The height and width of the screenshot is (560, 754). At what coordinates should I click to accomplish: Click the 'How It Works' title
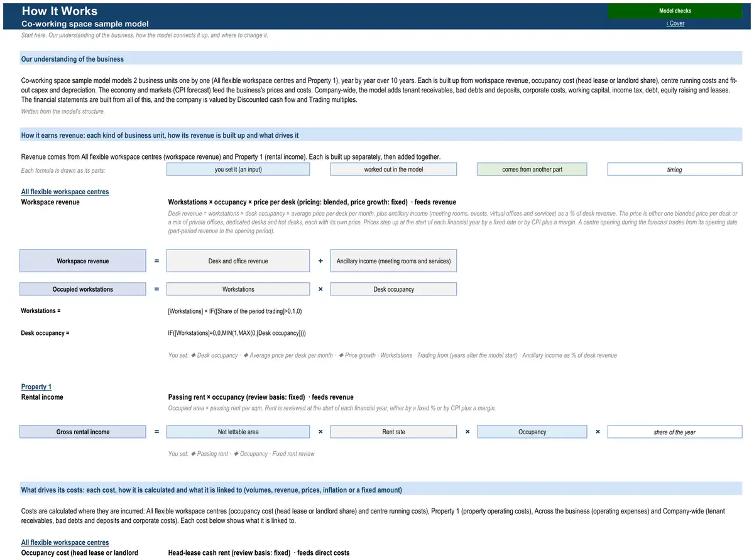60,11
